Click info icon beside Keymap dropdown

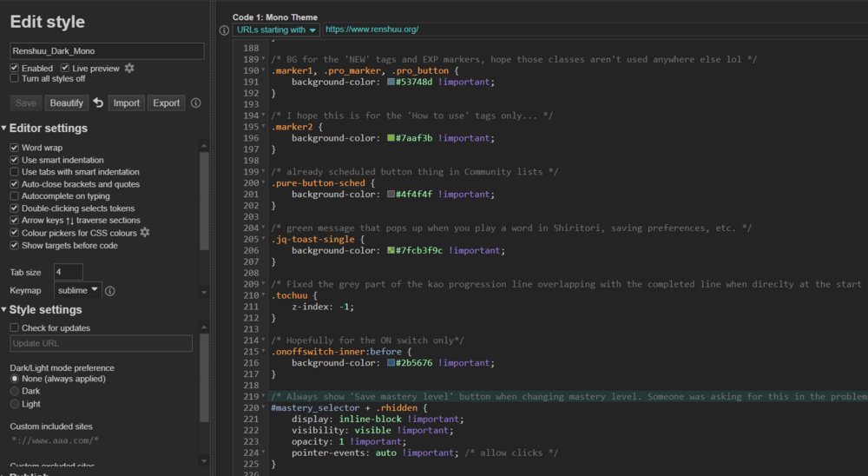coord(110,291)
